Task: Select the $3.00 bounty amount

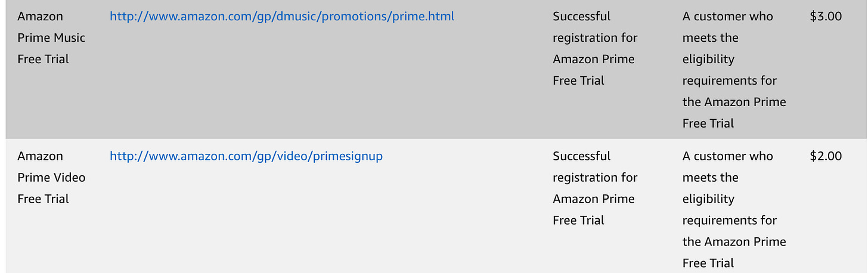Action: [826, 17]
